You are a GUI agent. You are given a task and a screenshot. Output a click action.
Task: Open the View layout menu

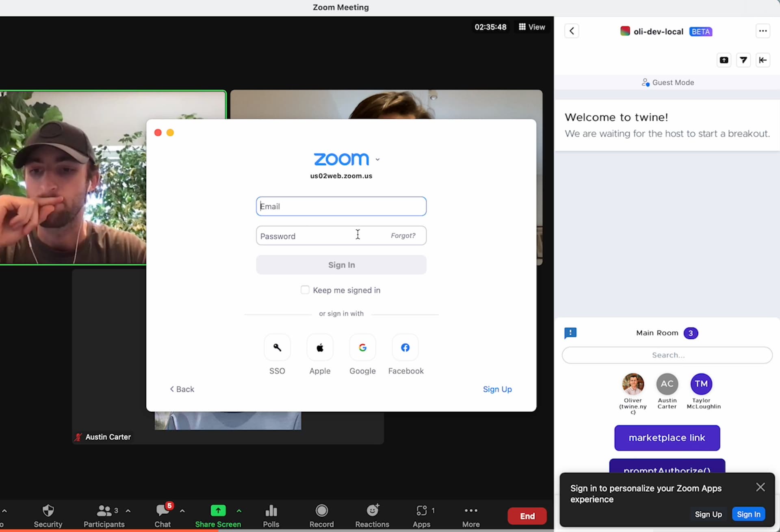532,27
